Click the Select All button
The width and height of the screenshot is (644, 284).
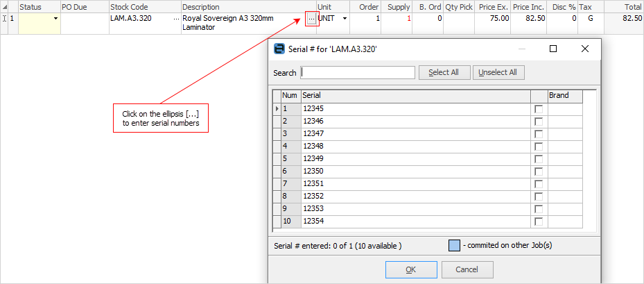coord(444,72)
